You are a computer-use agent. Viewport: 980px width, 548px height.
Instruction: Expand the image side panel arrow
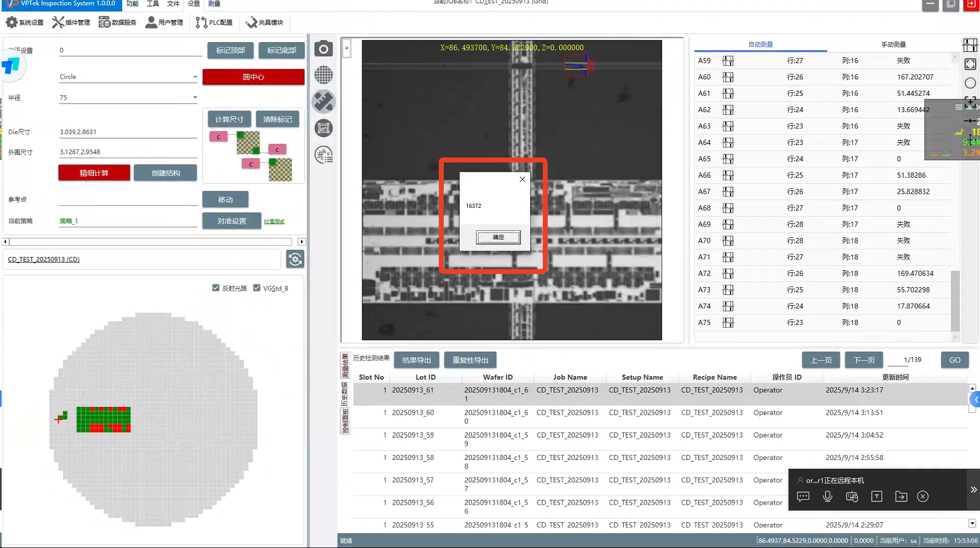[346, 48]
